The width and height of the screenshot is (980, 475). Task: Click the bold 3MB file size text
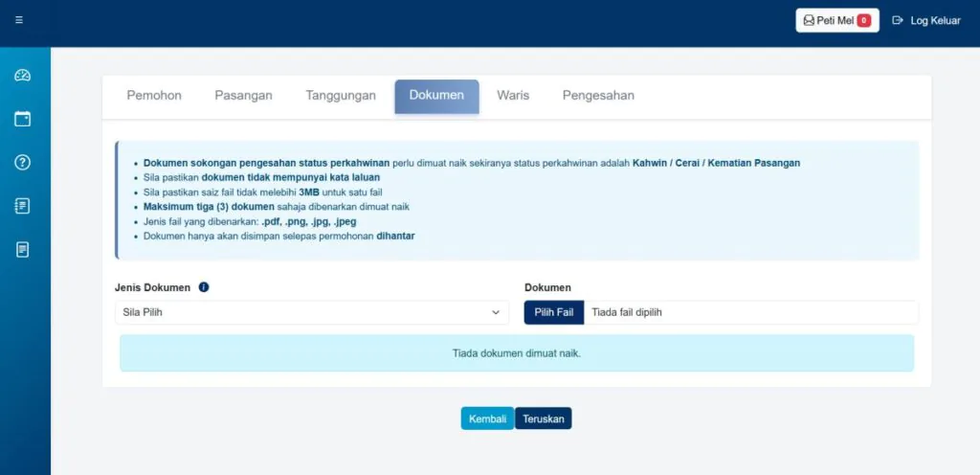[309, 192]
